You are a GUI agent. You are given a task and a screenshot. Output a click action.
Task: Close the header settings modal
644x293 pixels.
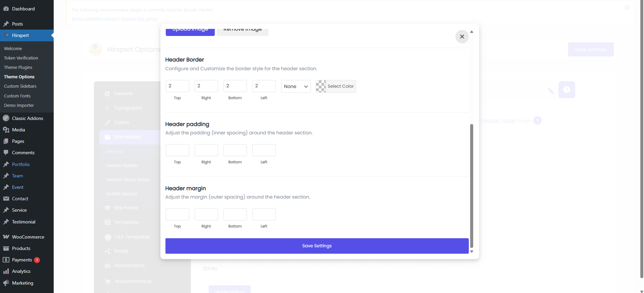coord(462,37)
